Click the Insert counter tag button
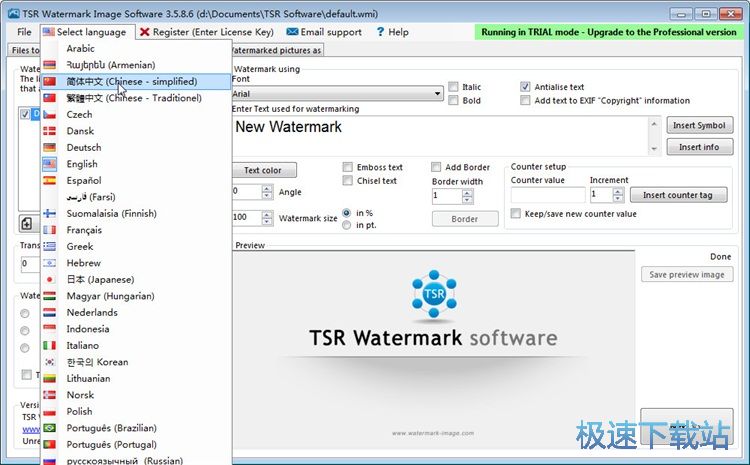Screen dimensions: 750x465 point(678,195)
